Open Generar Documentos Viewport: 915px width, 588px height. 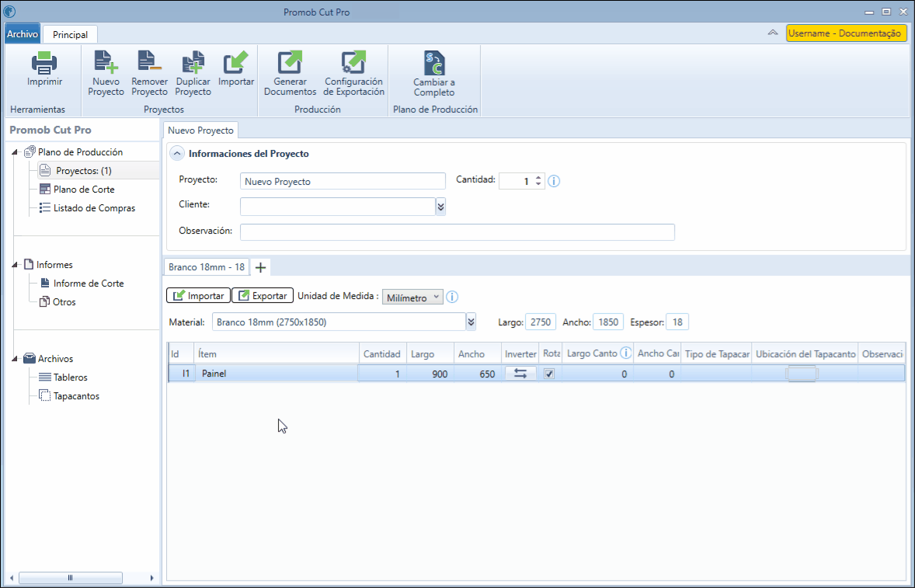(290, 62)
